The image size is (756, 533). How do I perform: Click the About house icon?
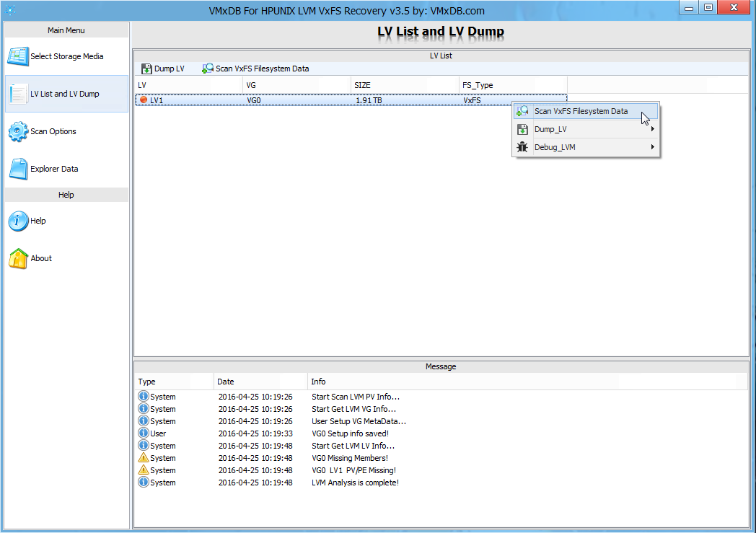[x=18, y=258]
